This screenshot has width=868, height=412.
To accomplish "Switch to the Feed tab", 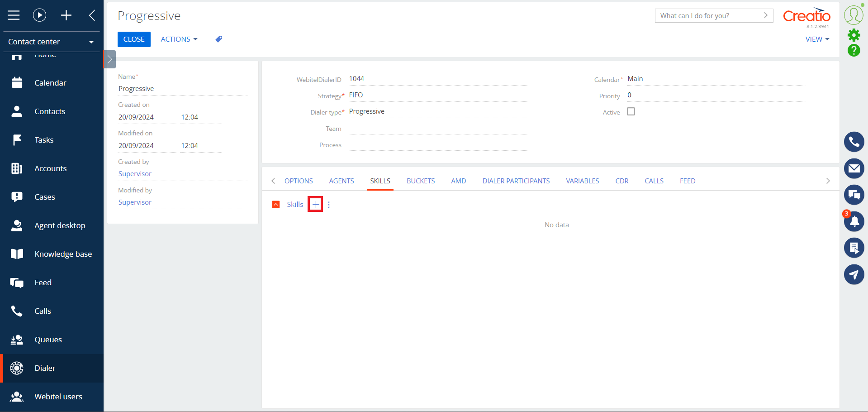I will [x=688, y=181].
